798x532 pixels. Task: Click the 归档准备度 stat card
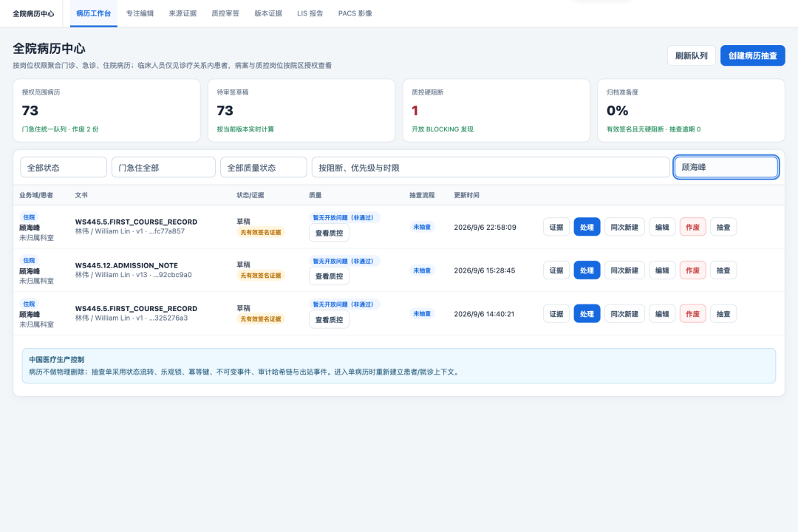[x=691, y=110]
